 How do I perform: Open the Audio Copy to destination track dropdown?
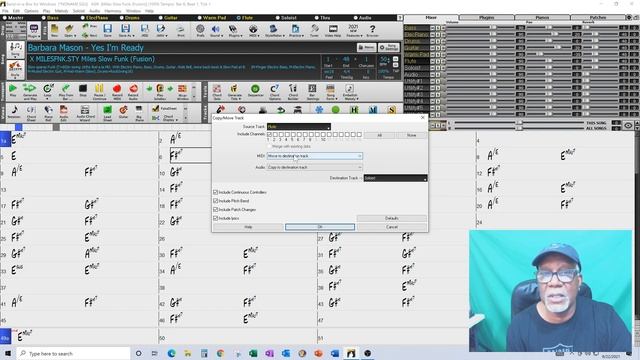point(315,167)
